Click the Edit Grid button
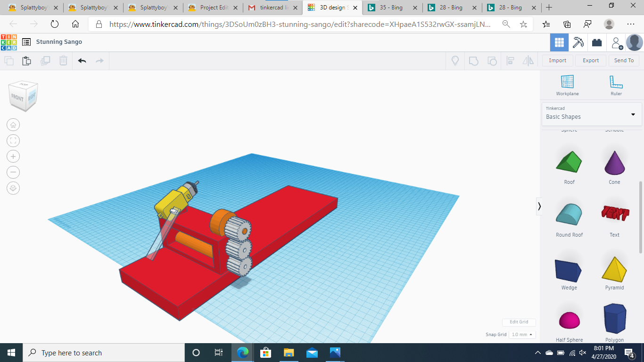This screenshot has width=644, height=362. (519, 322)
